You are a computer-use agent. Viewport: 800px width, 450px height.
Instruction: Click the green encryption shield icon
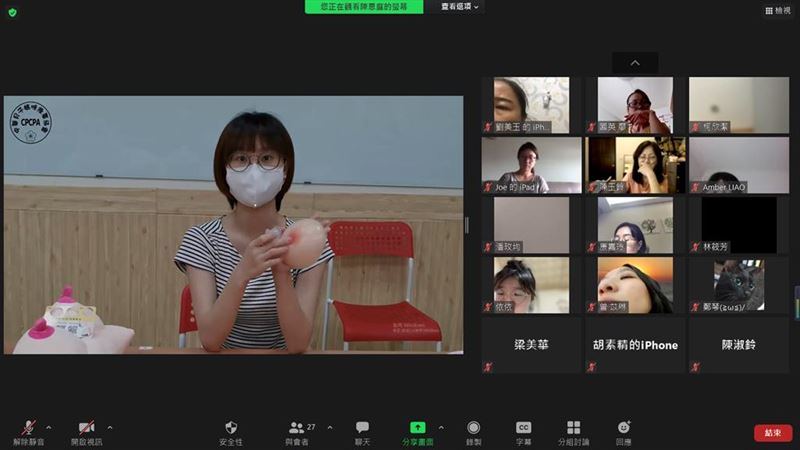point(12,12)
